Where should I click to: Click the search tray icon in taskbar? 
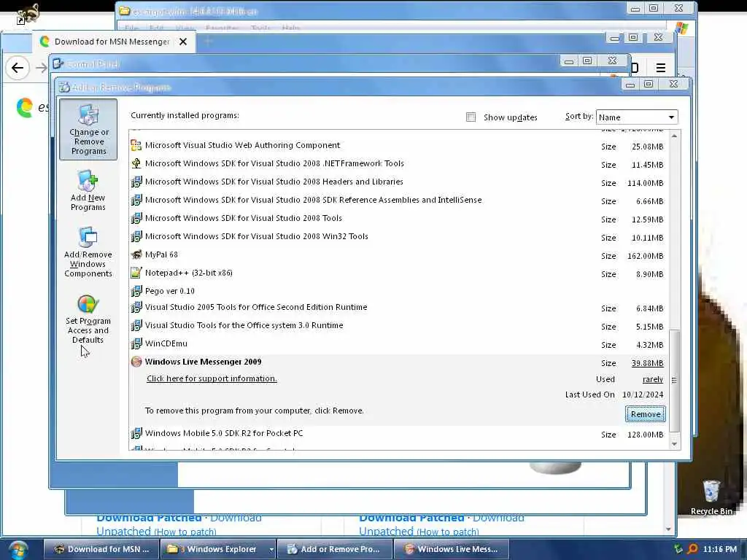693,549
